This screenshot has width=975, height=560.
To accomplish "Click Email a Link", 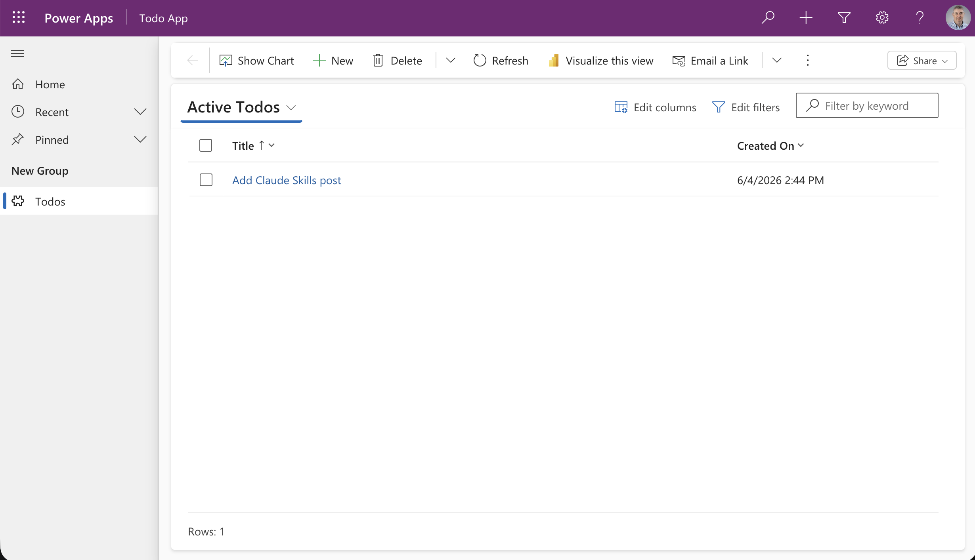I will 710,61.
